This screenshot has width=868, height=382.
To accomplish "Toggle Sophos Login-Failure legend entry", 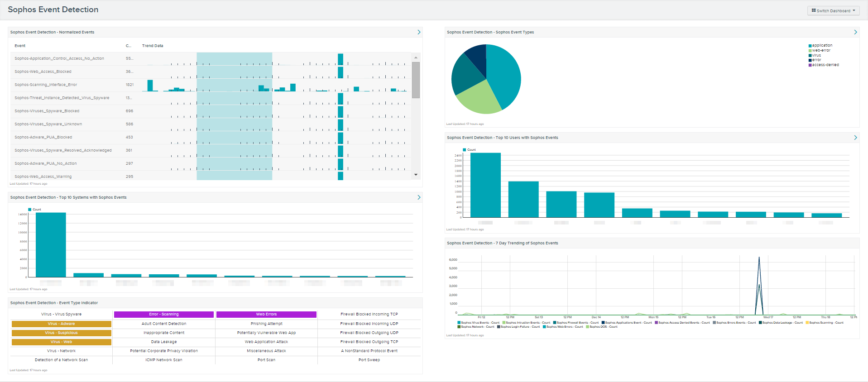I will click(518, 327).
